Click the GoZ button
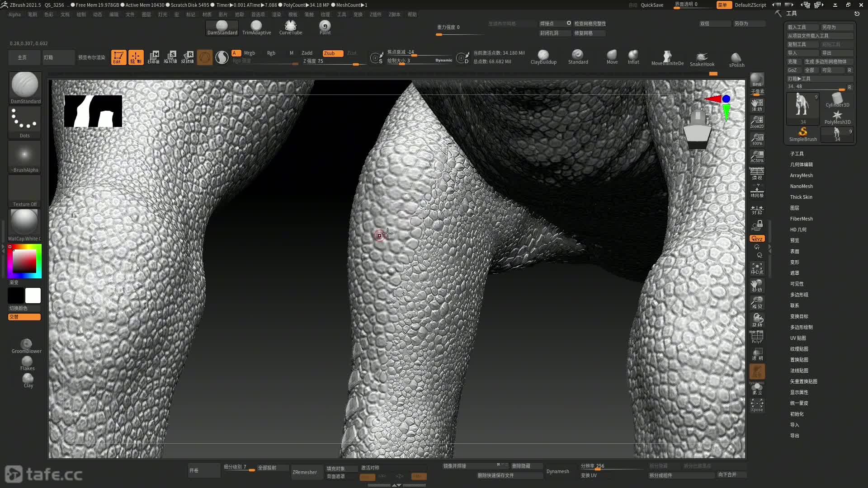The height and width of the screenshot is (488, 868). coord(793,70)
